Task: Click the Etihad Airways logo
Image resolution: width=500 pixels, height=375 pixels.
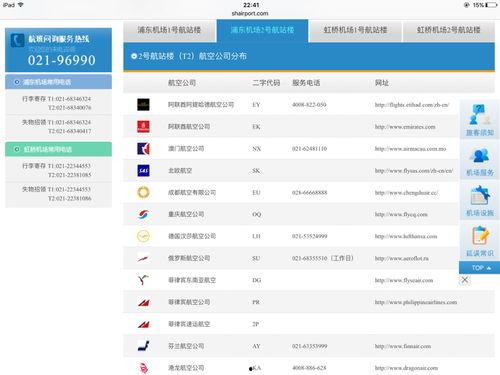Action: click(x=143, y=105)
